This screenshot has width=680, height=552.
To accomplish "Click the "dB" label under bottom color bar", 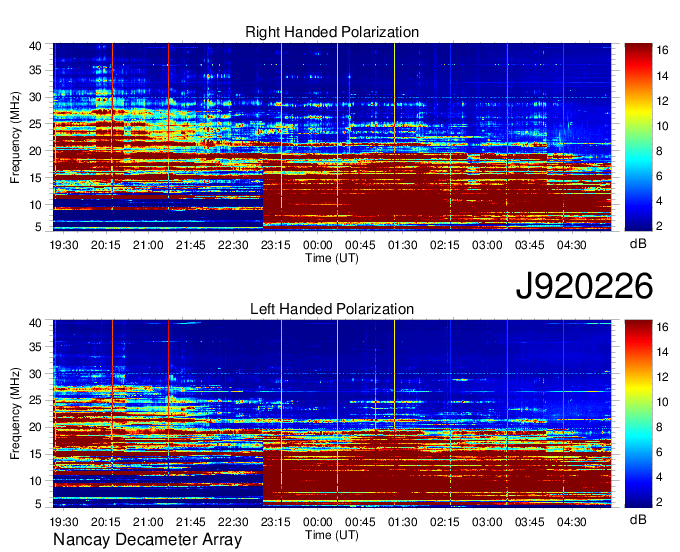I will pyautogui.click(x=638, y=519).
